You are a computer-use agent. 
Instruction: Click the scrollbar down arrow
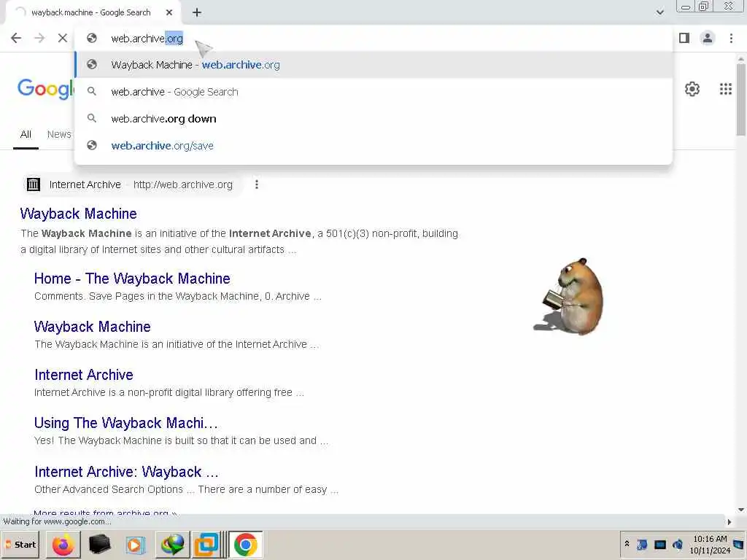pyautogui.click(x=741, y=510)
